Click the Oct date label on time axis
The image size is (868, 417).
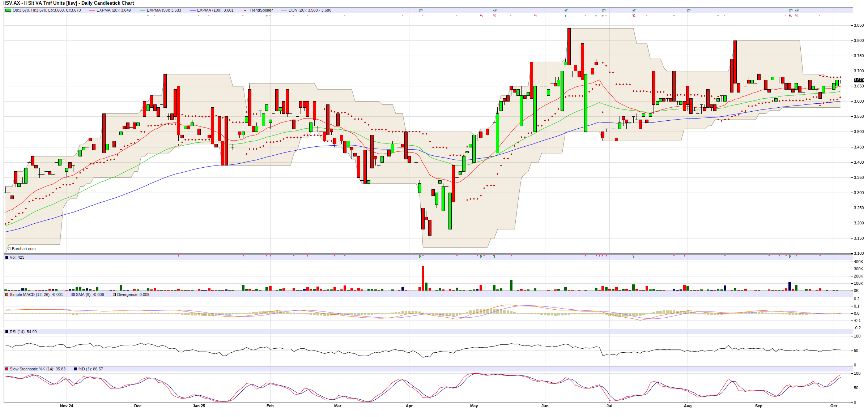[833, 406]
